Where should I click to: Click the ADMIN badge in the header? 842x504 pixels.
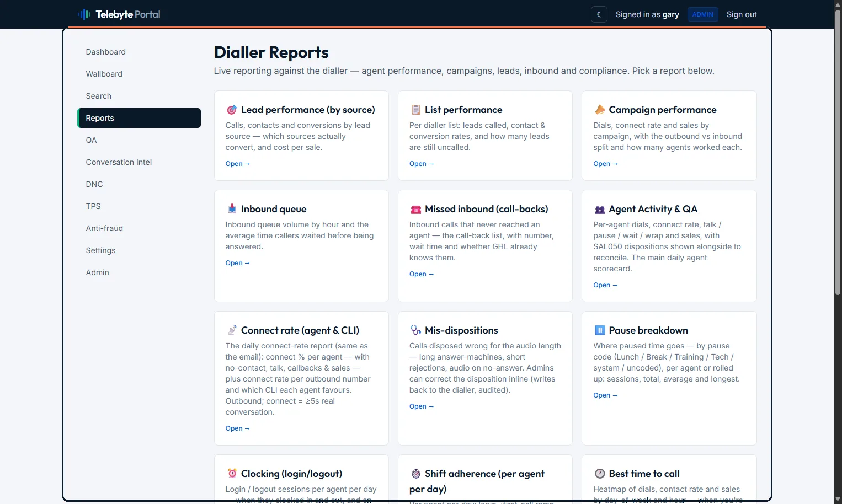pos(702,14)
